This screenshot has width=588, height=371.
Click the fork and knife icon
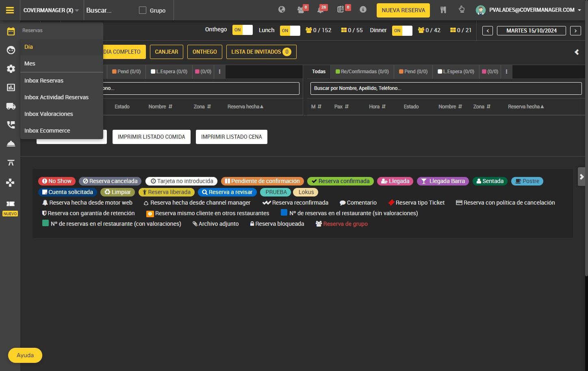click(x=443, y=10)
